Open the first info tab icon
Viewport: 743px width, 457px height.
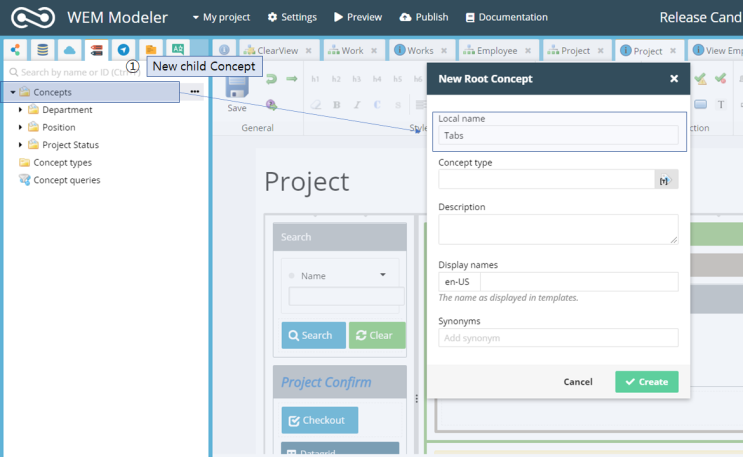point(224,50)
